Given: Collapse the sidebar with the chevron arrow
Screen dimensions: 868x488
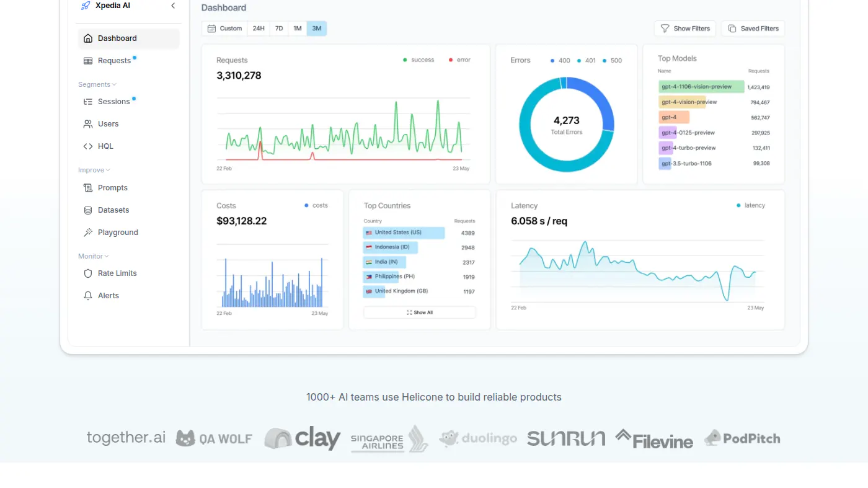Looking at the screenshot, I should point(173,6).
